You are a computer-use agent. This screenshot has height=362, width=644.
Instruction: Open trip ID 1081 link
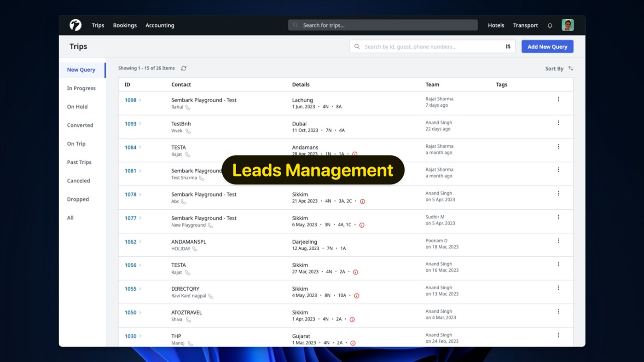131,171
